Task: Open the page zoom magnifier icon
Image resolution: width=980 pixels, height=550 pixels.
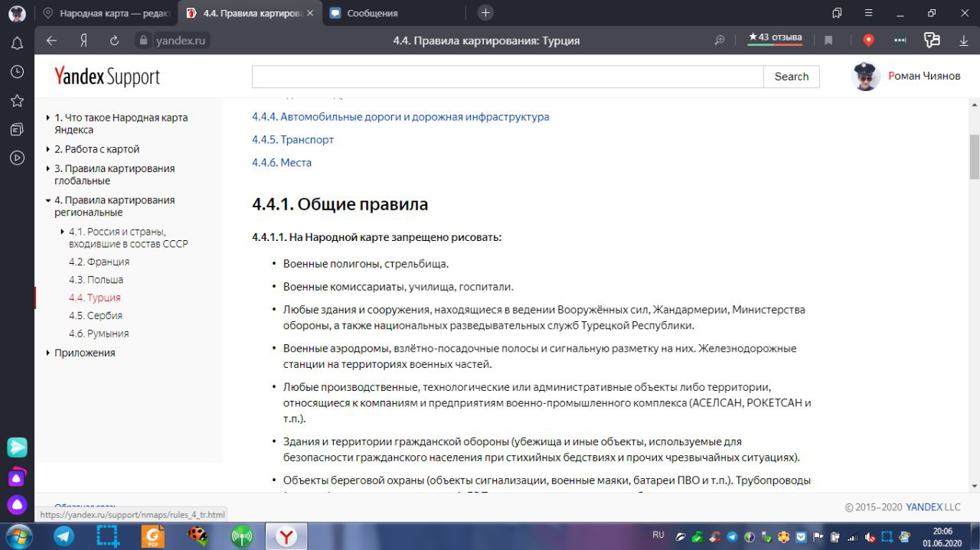Action: 720,41
